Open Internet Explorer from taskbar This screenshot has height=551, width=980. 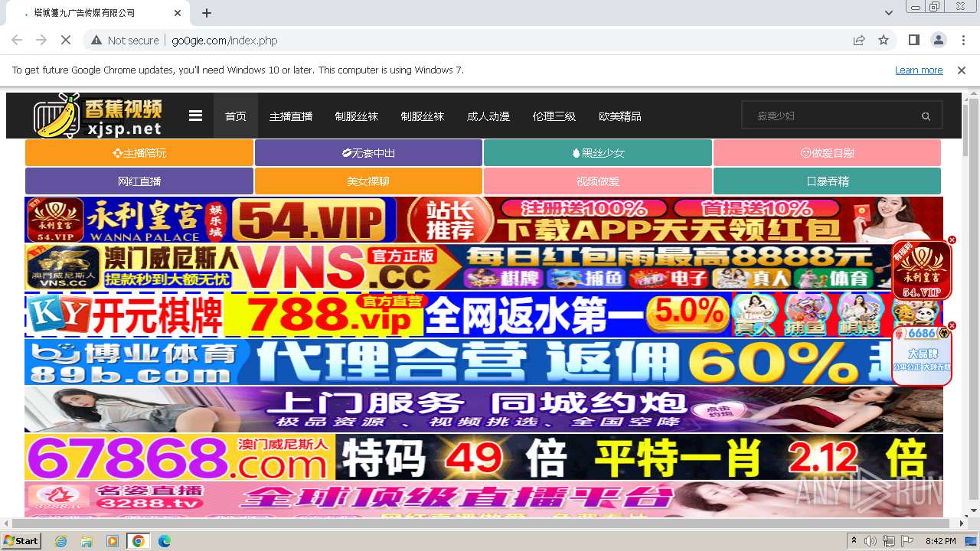(x=61, y=541)
